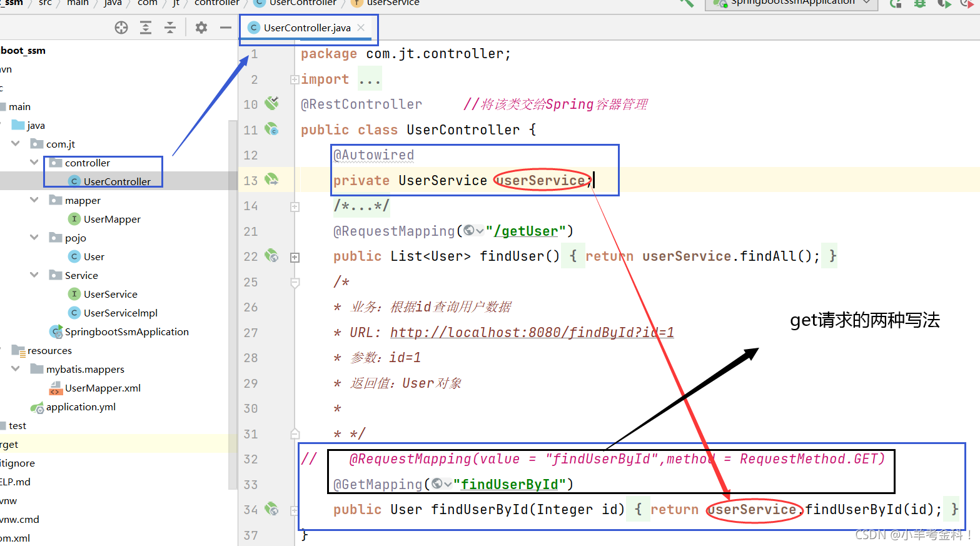Expand the folded findUser method on line 22
Image resolution: width=980 pixels, height=546 pixels.
(295, 257)
